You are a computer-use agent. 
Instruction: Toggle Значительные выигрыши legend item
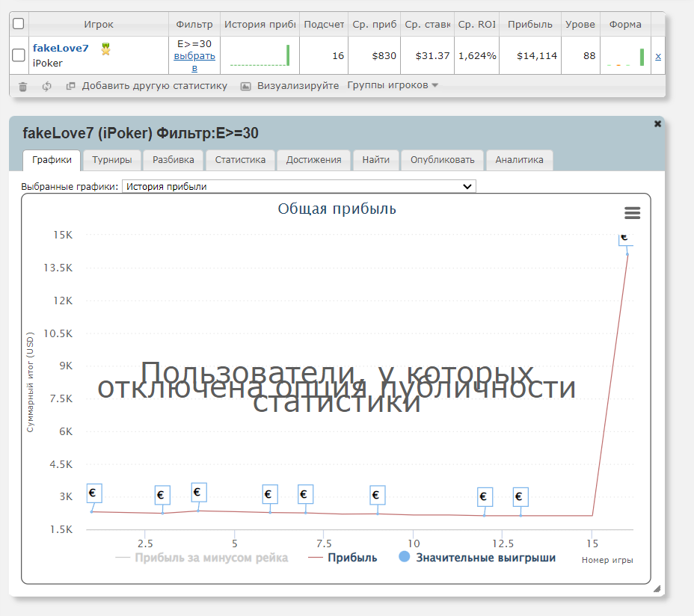tap(477, 558)
